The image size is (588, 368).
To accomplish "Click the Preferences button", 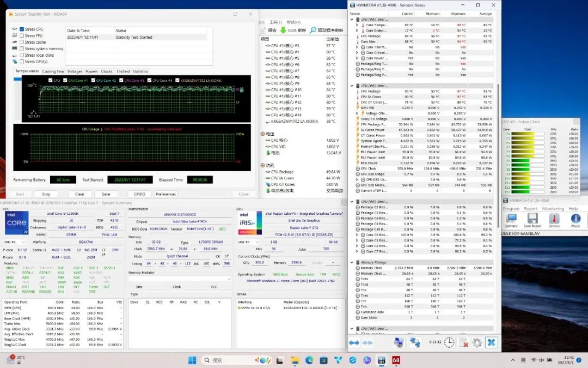I will (166, 194).
